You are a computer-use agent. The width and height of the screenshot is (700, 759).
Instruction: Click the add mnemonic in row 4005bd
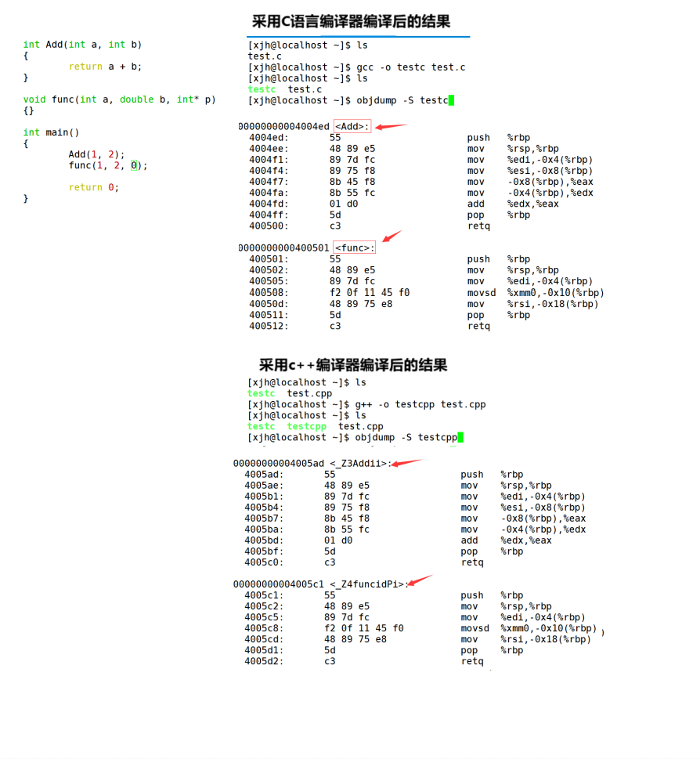[469, 540]
